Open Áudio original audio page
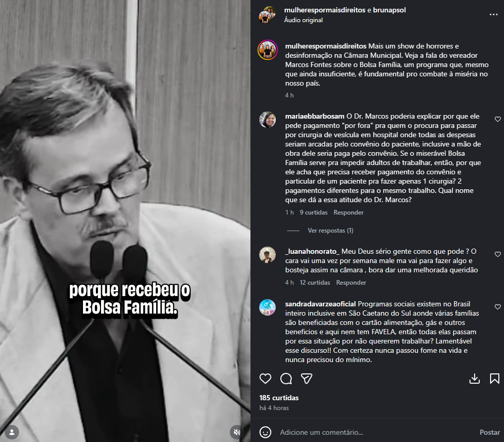 click(x=303, y=20)
